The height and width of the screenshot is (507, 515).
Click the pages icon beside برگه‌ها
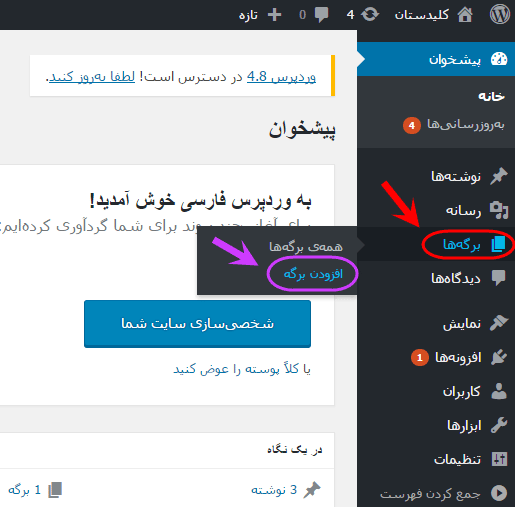pos(499,244)
